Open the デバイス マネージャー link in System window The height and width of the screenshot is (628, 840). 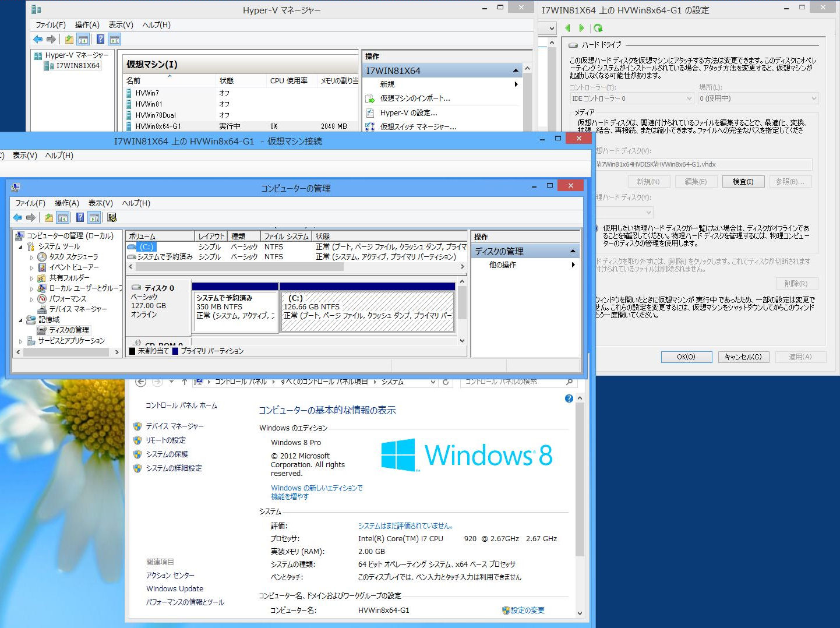click(175, 426)
